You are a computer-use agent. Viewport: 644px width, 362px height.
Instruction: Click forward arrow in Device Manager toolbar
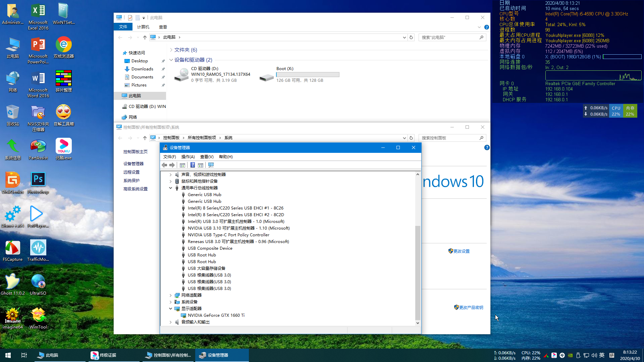coord(172,165)
